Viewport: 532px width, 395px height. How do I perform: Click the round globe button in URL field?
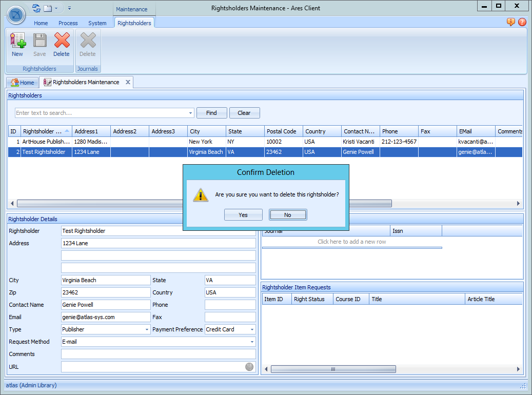tap(249, 367)
